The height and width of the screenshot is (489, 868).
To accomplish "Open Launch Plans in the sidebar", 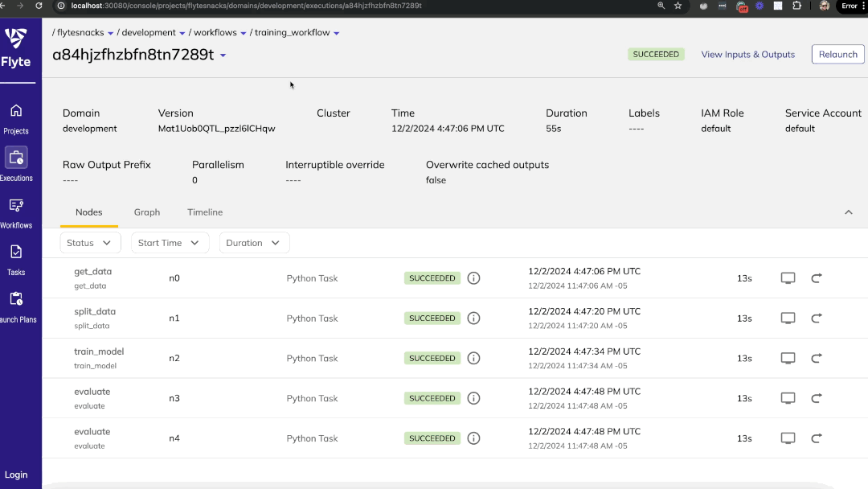I will tap(17, 307).
